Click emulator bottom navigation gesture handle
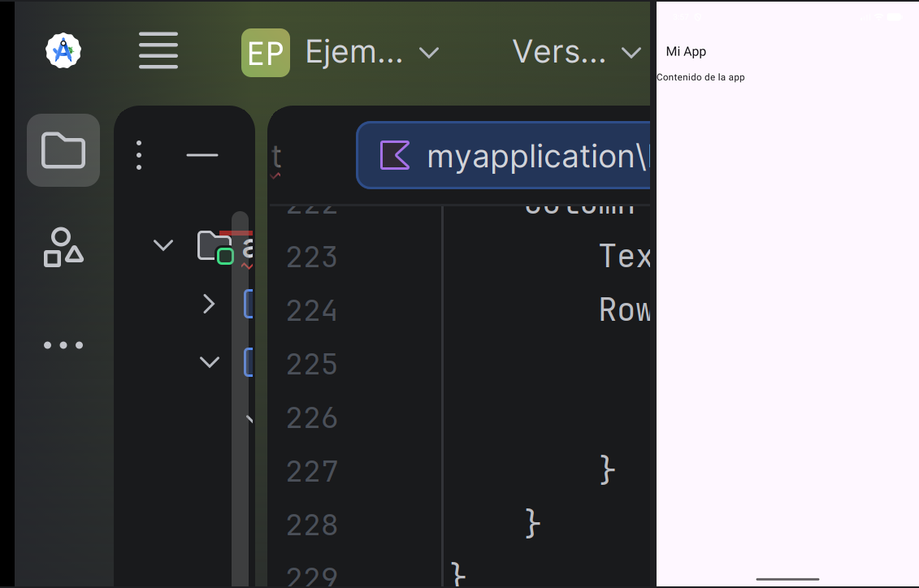The width and height of the screenshot is (919, 588). [787, 579]
